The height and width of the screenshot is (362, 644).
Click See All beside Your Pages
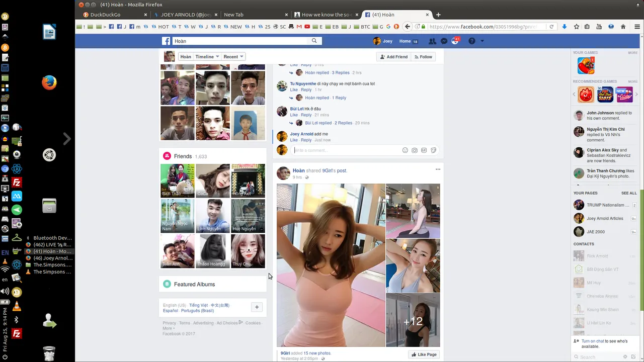click(x=629, y=193)
